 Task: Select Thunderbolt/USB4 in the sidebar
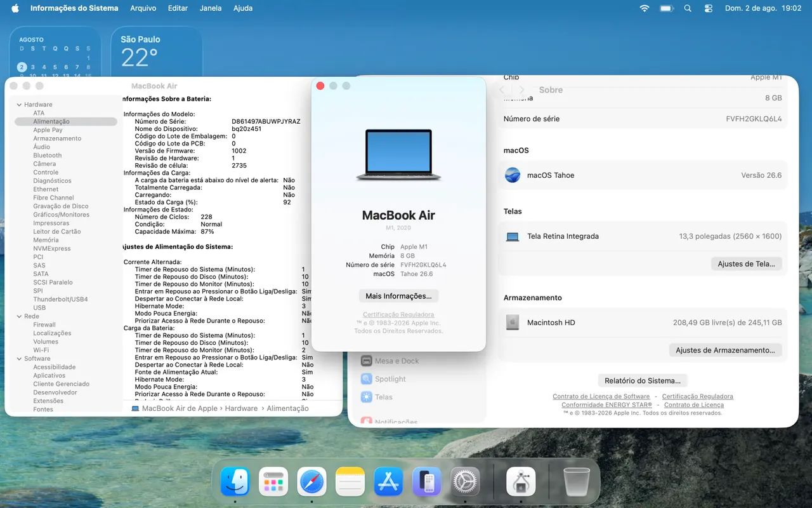click(60, 299)
